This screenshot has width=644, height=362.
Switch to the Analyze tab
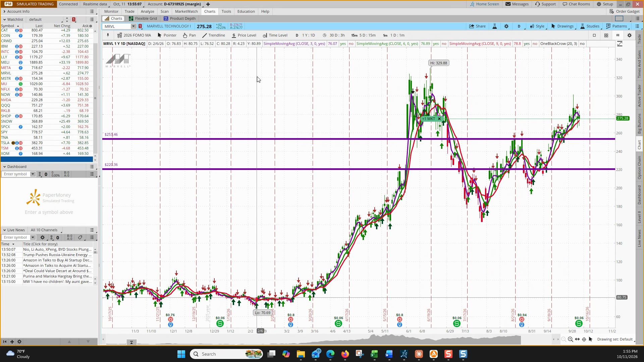[148, 11]
